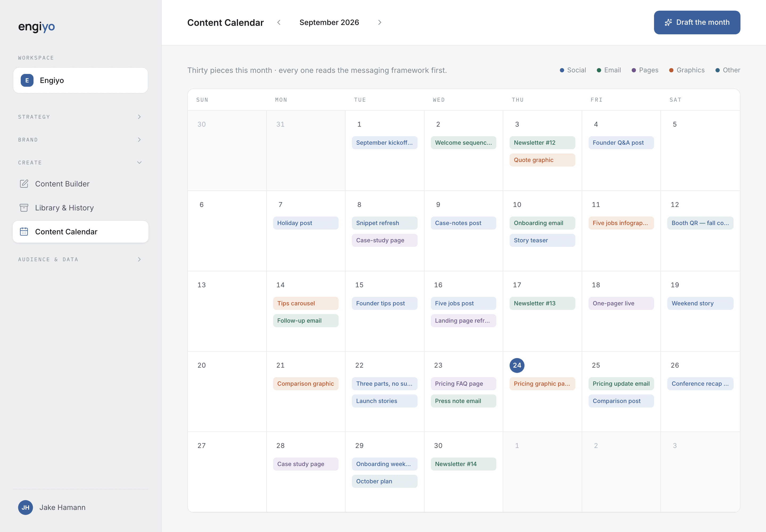This screenshot has width=766, height=532.
Task: Select the Engiyo workspace
Action: [x=80, y=80]
